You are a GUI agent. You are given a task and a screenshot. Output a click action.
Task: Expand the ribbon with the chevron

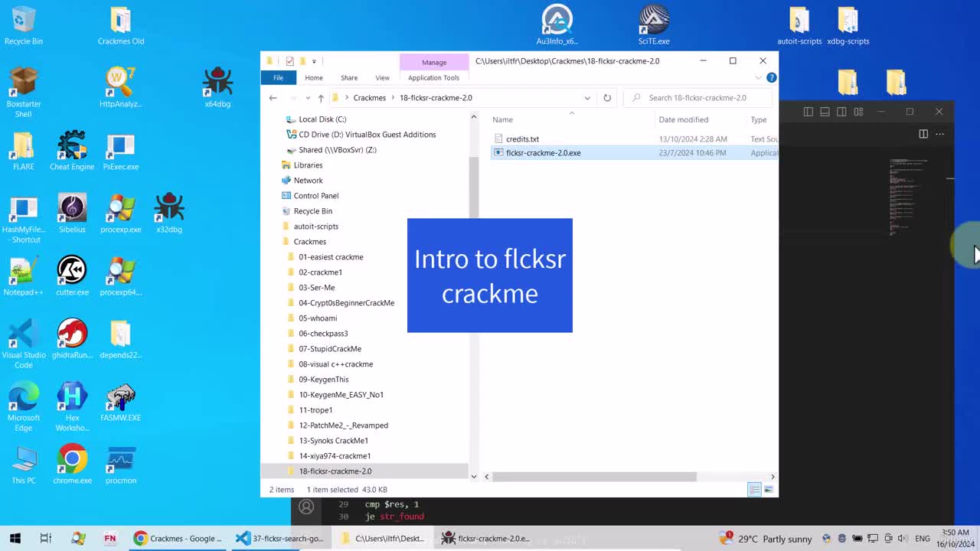tap(759, 77)
